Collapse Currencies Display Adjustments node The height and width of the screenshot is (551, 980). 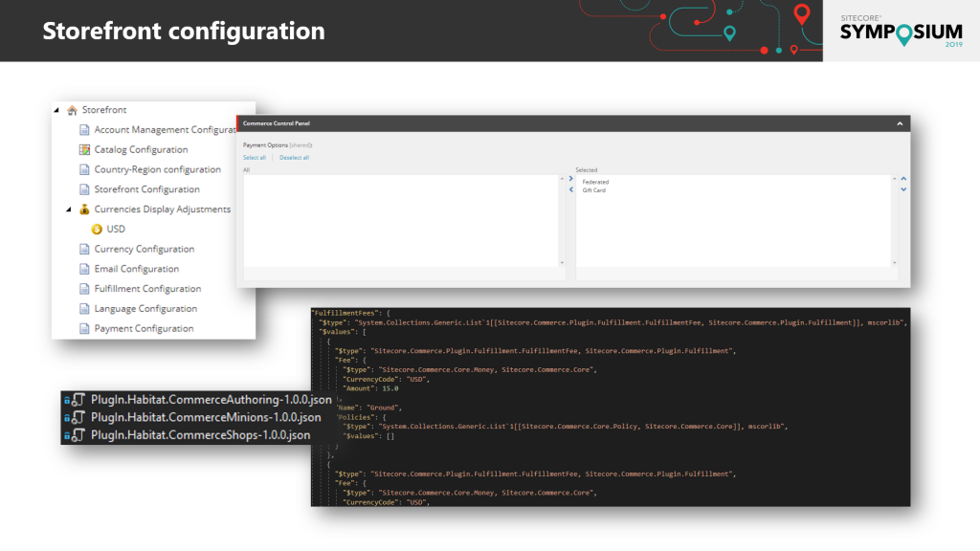coord(69,209)
